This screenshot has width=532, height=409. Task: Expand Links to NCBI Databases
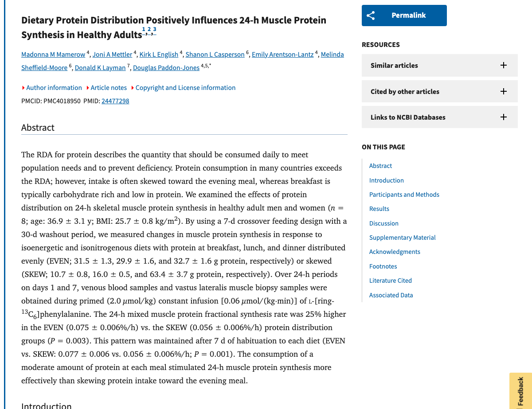click(x=503, y=117)
